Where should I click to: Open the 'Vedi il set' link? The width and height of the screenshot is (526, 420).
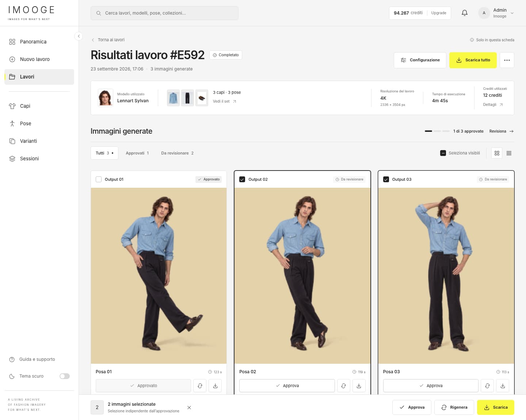point(225,102)
